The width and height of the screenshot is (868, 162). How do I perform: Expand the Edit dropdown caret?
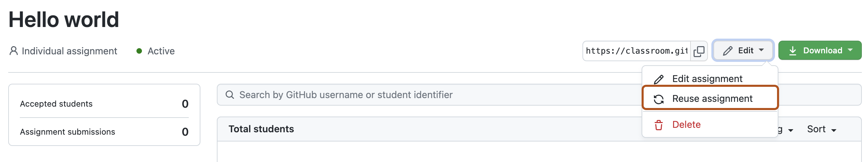tap(761, 50)
